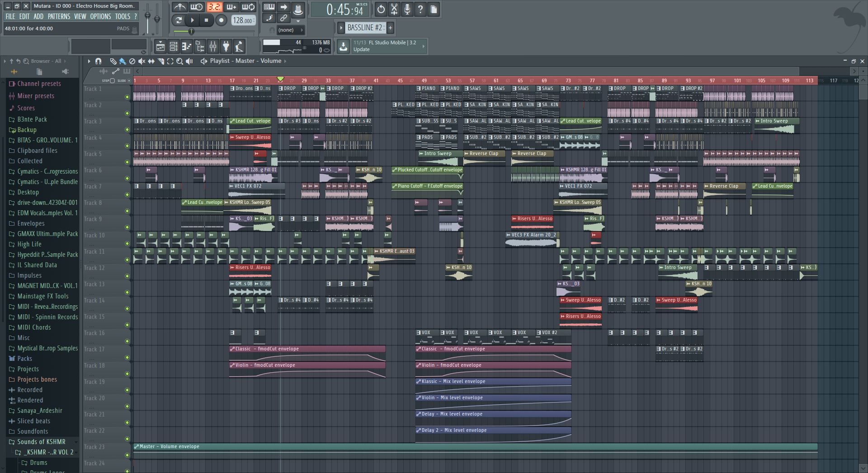Enable the playlist snap magnet icon

click(x=98, y=61)
